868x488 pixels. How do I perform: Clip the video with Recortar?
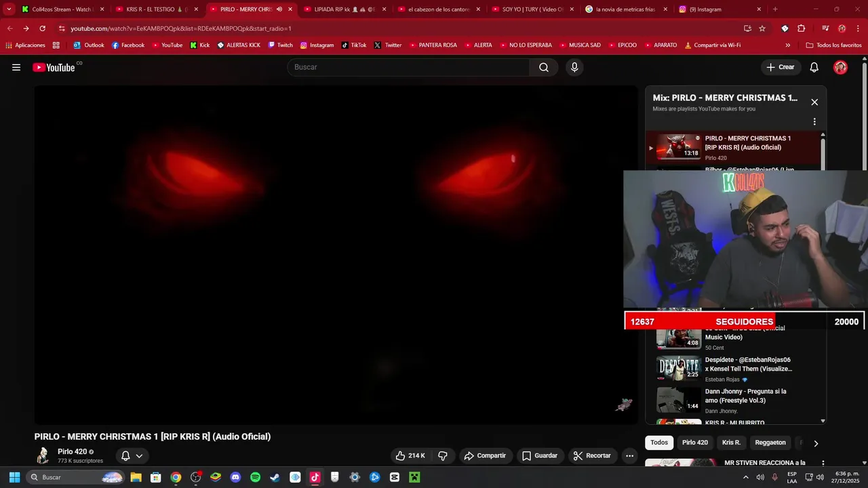593,455
